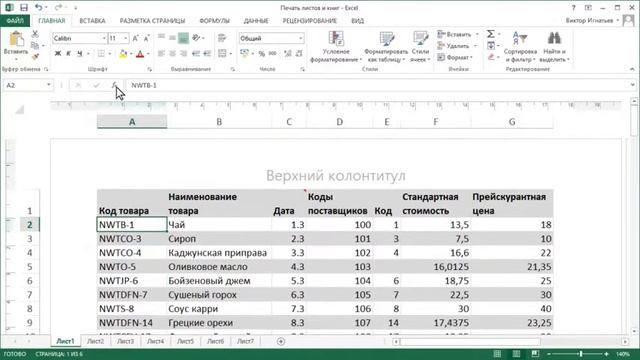Toggle middle vertical alignment
The width and height of the screenshot is (640, 360).
pos(173,38)
